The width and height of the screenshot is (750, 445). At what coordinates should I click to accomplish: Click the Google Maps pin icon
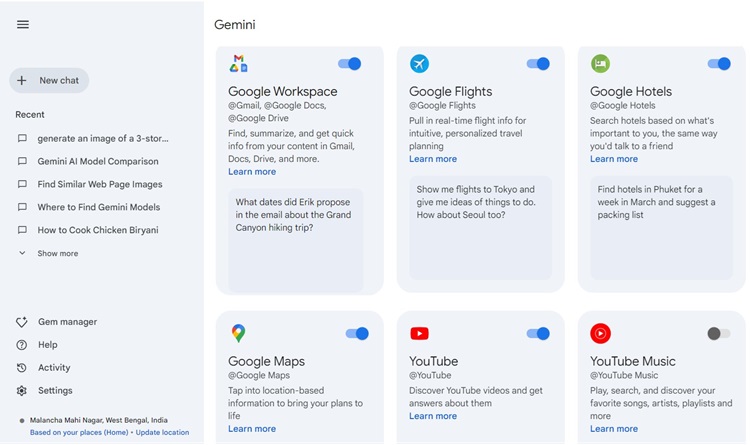238,334
